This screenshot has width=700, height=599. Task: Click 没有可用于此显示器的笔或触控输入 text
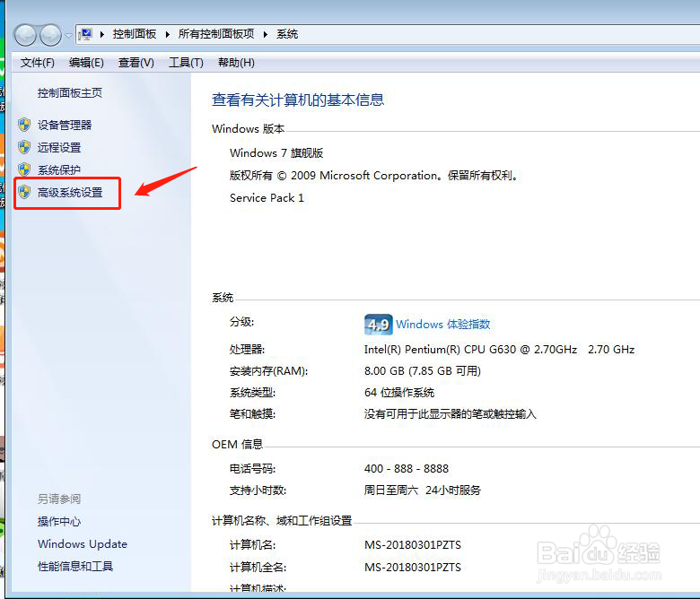450,414
